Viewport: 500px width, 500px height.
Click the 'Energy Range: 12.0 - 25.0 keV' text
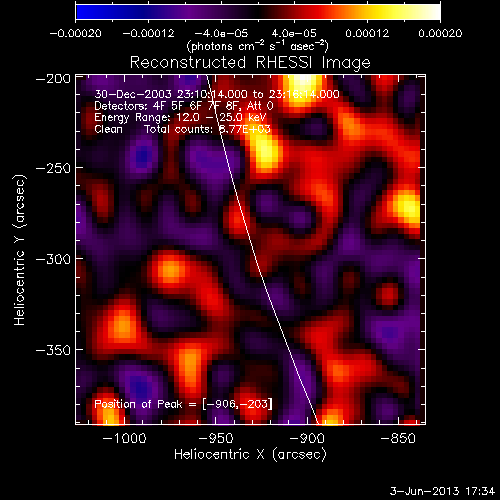click(180, 118)
